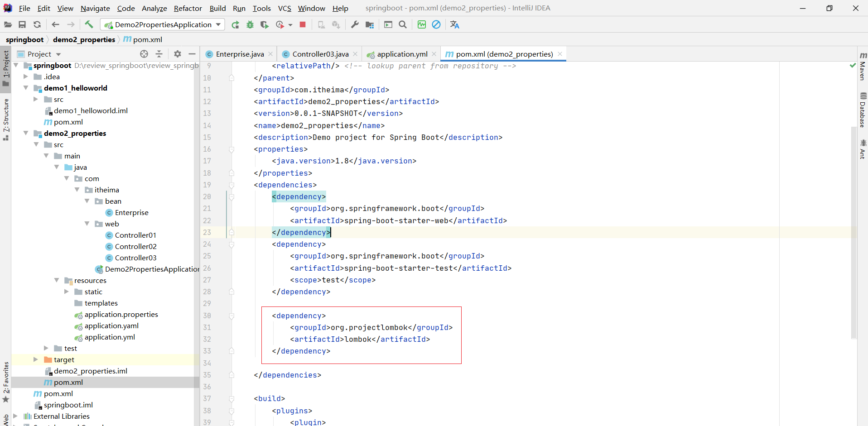
Task: Switch to the Enterprise.java tab
Action: [240, 54]
